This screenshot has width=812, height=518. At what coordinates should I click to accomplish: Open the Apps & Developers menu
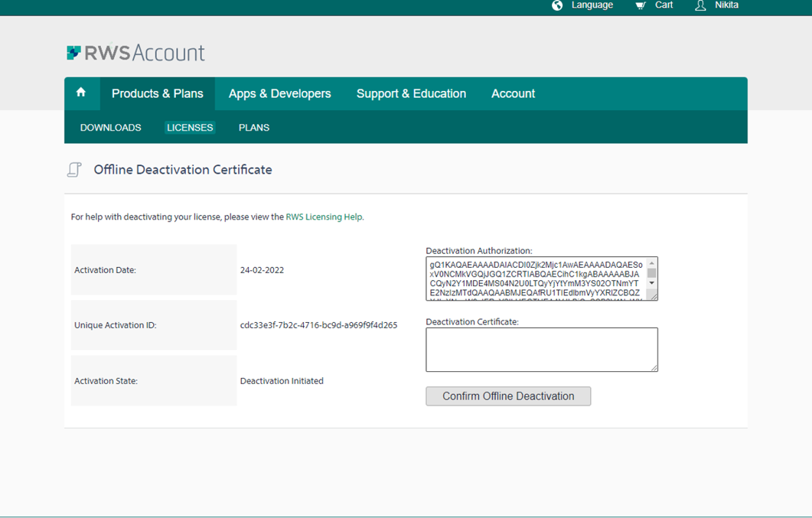pos(279,93)
